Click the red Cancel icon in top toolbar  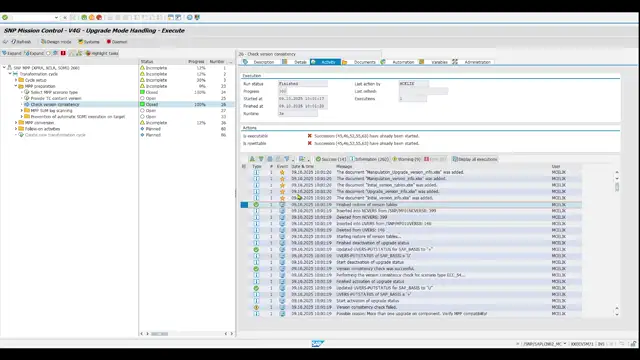99,18
